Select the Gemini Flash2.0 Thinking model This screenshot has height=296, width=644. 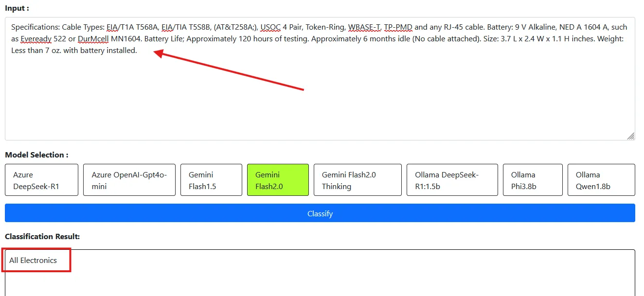[358, 179]
